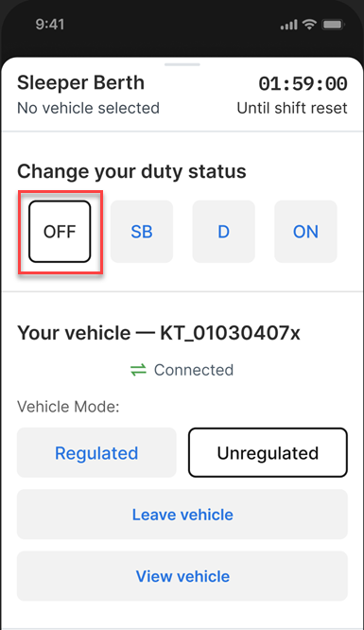Tap the Connected status label
The width and height of the screenshot is (364, 630).
click(194, 370)
